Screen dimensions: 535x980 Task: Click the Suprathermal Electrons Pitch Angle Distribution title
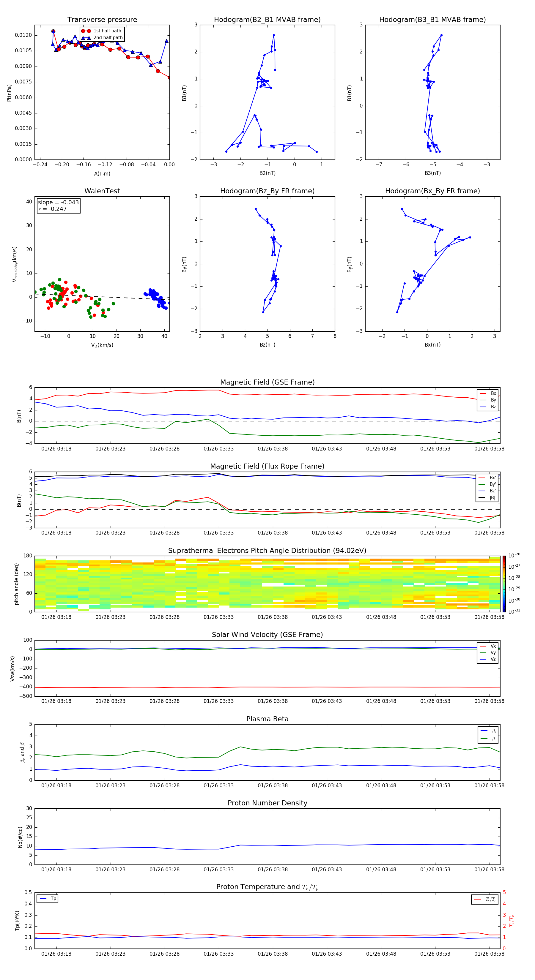pyautogui.click(x=267, y=551)
